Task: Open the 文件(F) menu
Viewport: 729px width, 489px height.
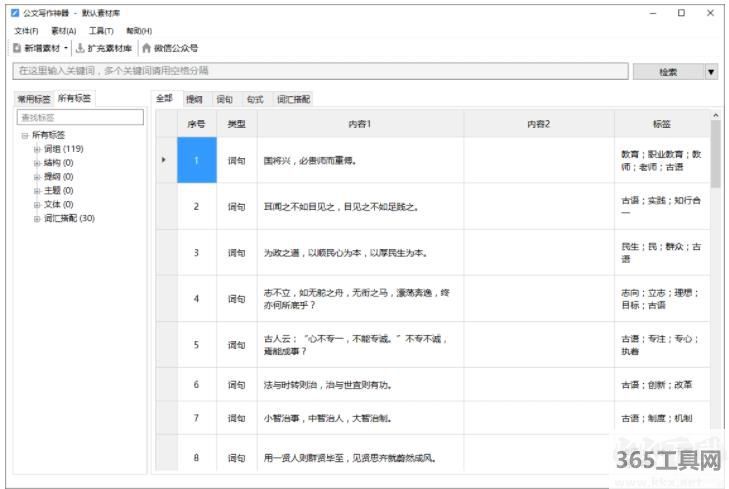Action: coord(27,31)
